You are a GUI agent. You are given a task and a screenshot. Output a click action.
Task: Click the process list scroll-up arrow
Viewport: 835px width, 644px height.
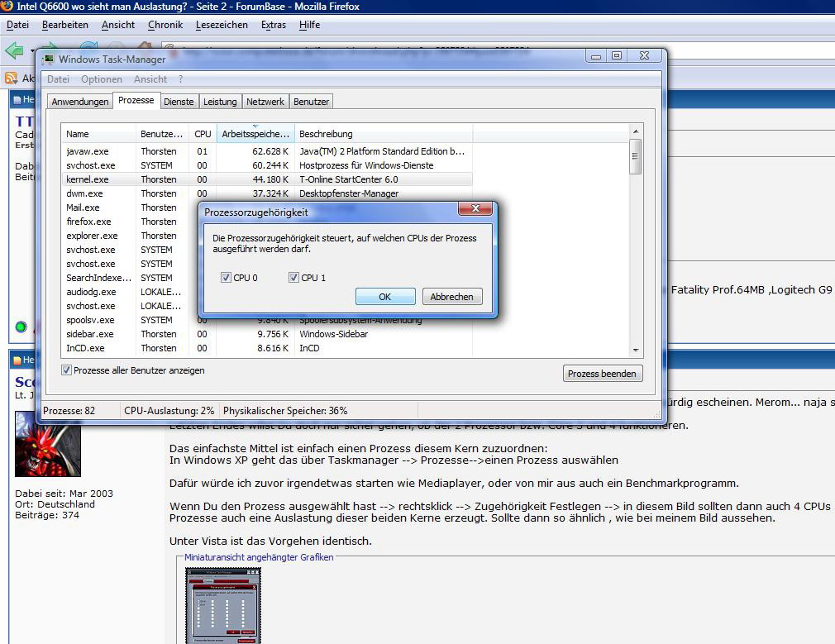coord(635,131)
